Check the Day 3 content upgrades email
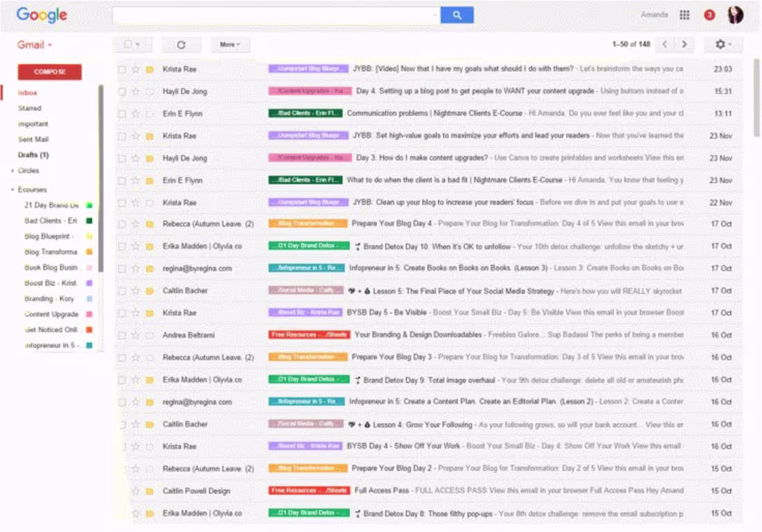The image size is (762, 532). tap(122, 159)
